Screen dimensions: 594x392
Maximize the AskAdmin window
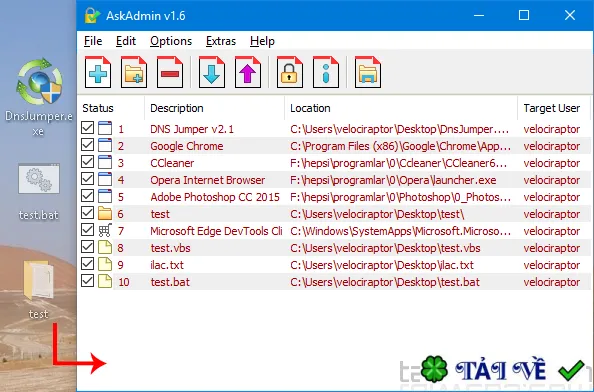coord(524,16)
